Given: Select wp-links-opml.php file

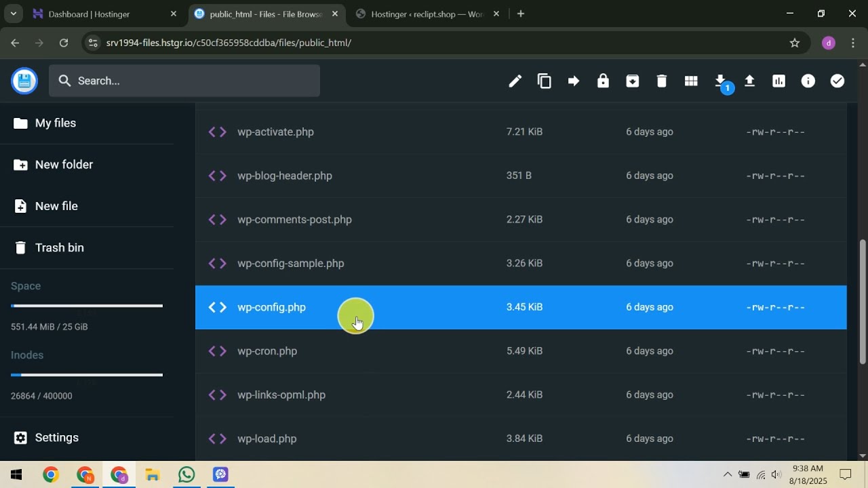Looking at the screenshot, I should (521, 394).
